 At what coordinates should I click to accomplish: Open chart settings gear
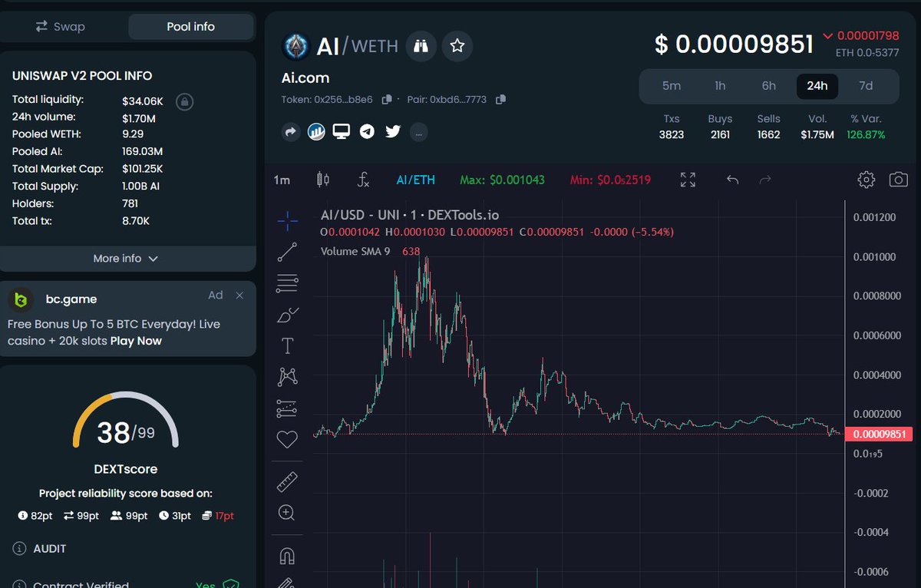(867, 180)
